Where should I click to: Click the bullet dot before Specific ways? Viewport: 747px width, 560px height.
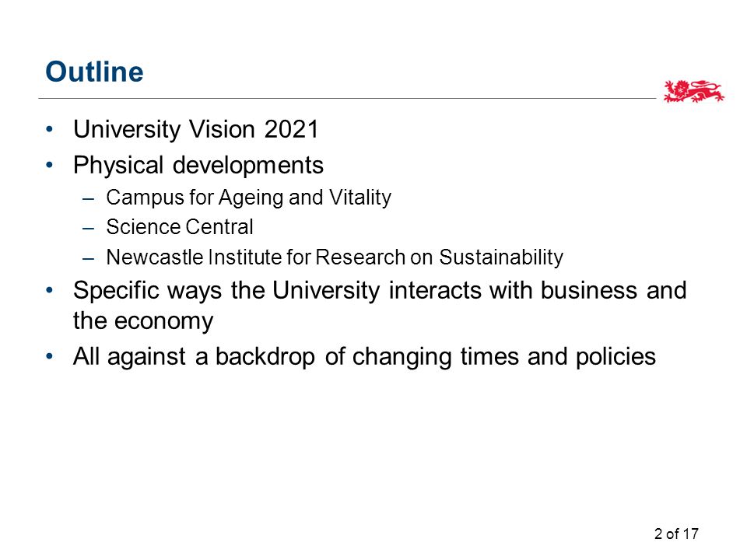click(x=50, y=289)
